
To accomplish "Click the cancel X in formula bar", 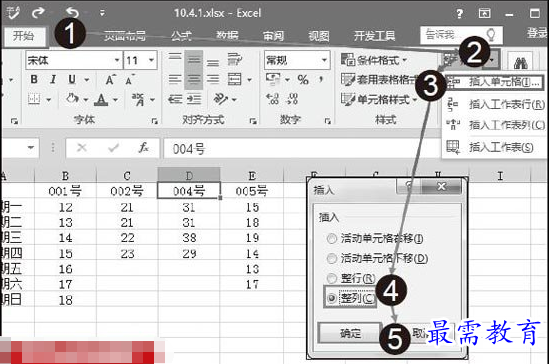I will tap(82, 148).
